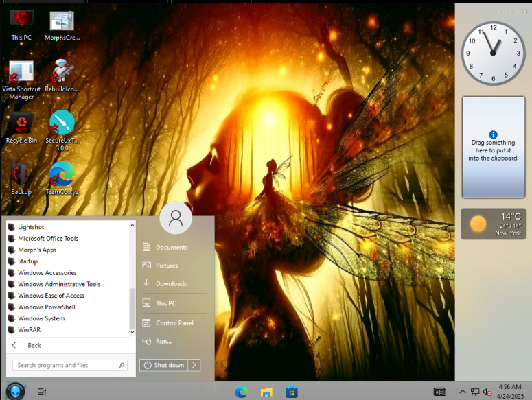Click the clock gadget
Screen dimensions: 532x400
(493, 54)
